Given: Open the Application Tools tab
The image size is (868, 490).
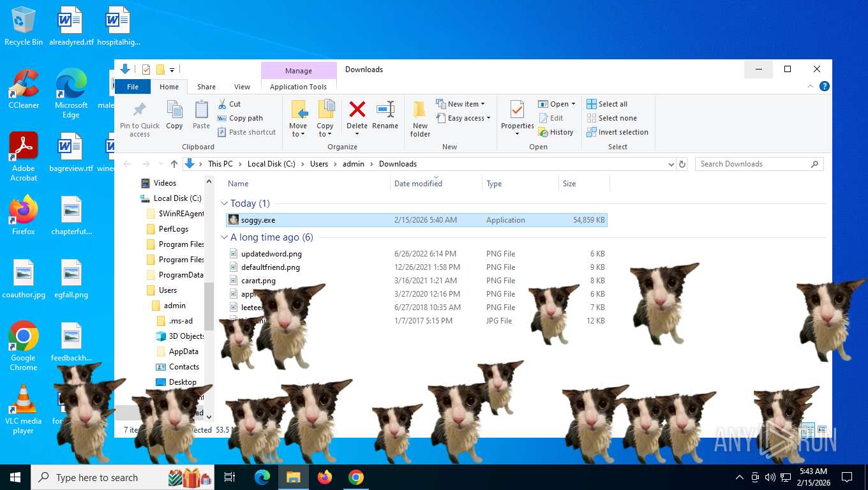Looking at the screenshot, I should (x=298, y=87).
